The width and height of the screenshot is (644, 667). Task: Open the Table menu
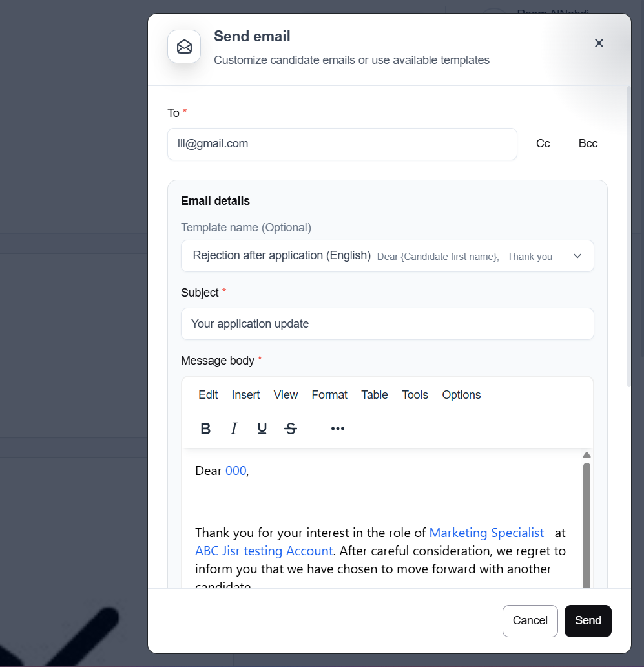[375, 395]
